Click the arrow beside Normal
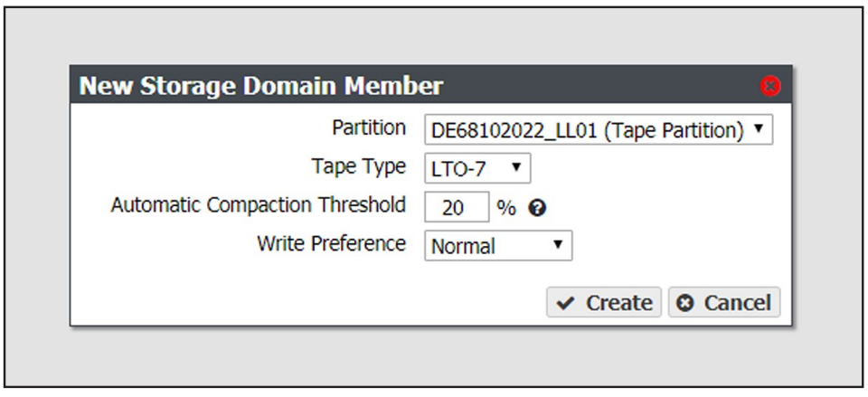The height and width of the screenshot is (397, 868). pos(558,244)
